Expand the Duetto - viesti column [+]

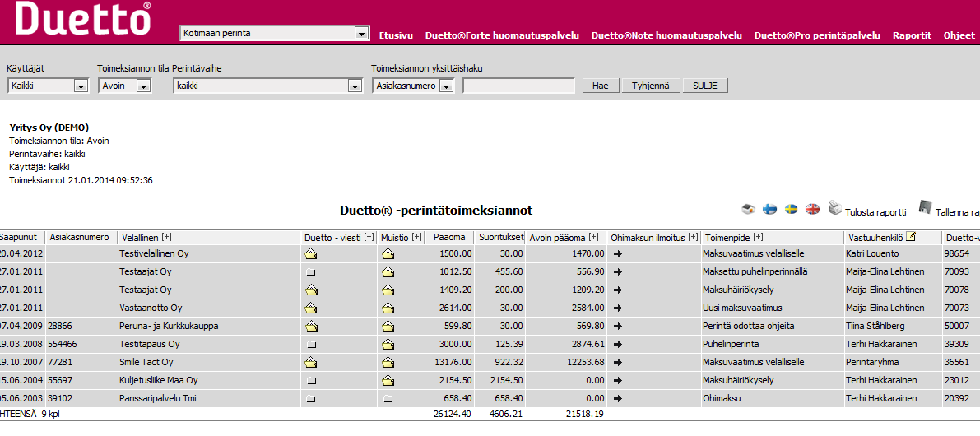(369, 238)
